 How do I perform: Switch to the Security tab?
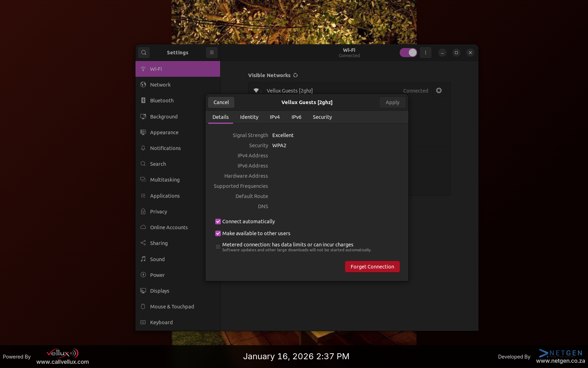tap(322, 117)
